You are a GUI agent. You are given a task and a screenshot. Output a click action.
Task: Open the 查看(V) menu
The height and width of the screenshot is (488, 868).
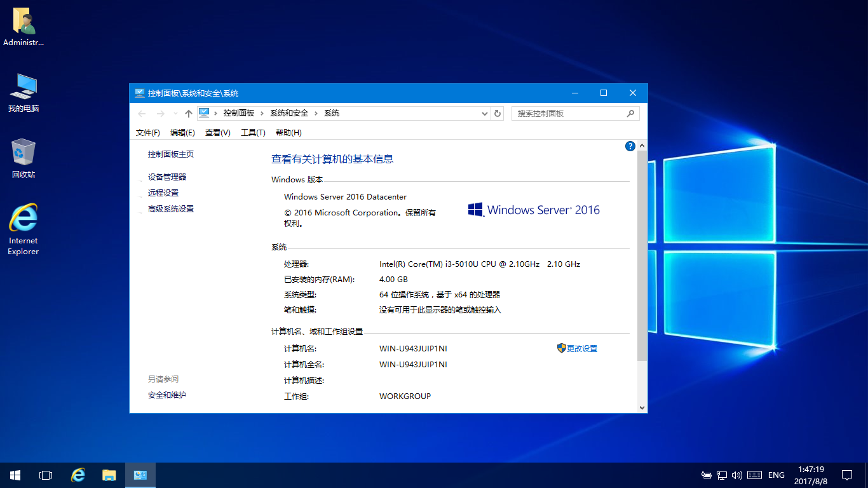(217, 133)
